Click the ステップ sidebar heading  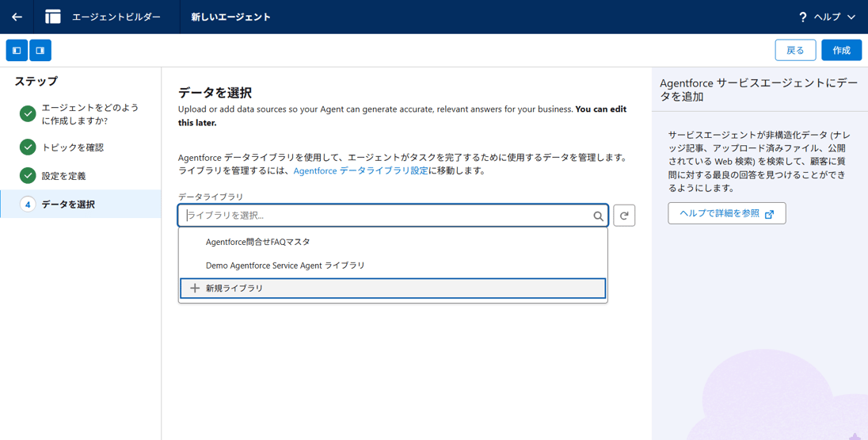36,81
